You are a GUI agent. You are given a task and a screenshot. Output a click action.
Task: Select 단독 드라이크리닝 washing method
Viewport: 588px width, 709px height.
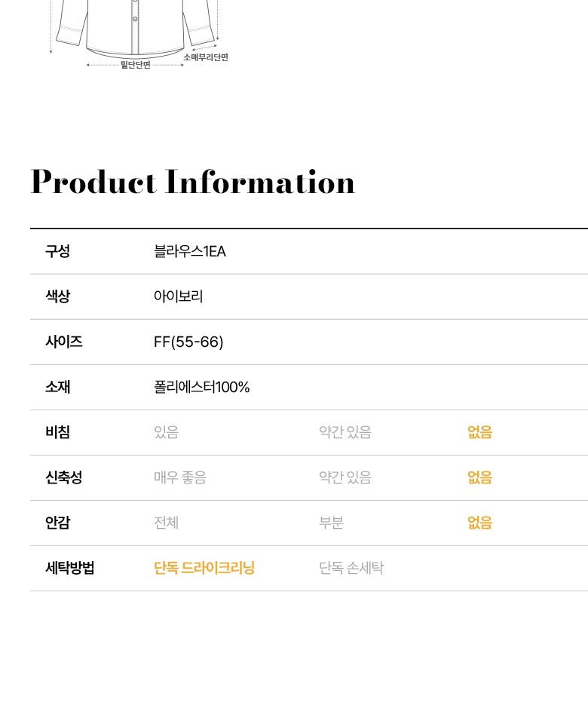204,568
